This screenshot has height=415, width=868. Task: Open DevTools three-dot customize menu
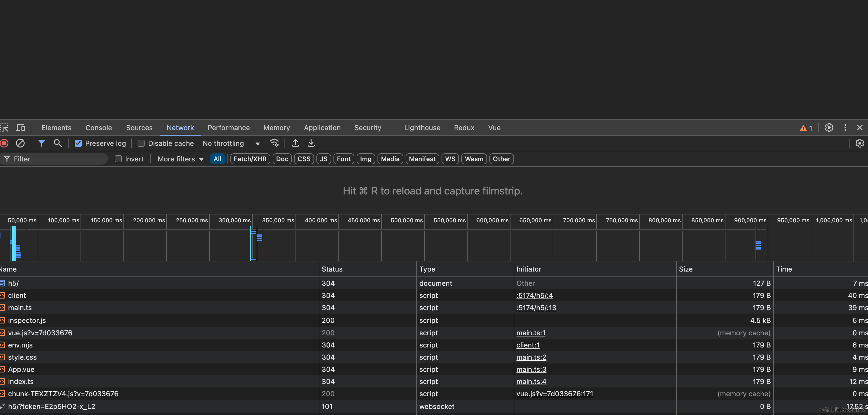click(x=845, y=128)
